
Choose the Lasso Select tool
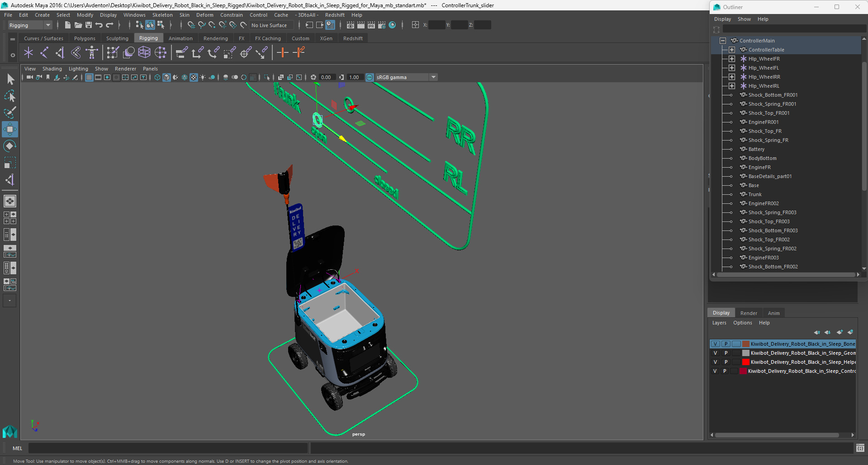pyautogui.click(x=10, y=96)
